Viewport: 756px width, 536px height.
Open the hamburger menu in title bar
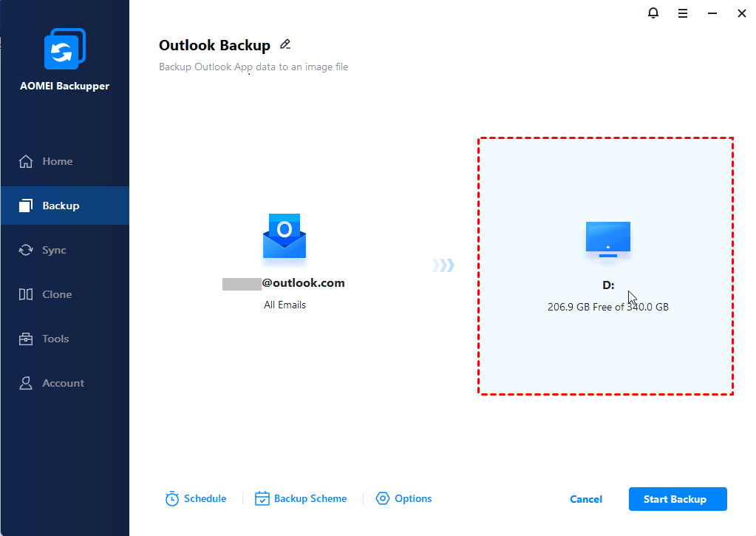coord(683,13)
